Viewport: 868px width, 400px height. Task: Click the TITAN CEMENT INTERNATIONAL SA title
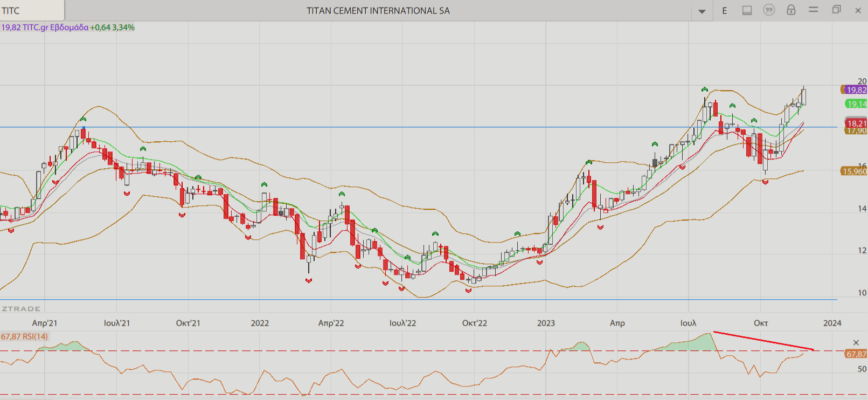coord(378,11)
